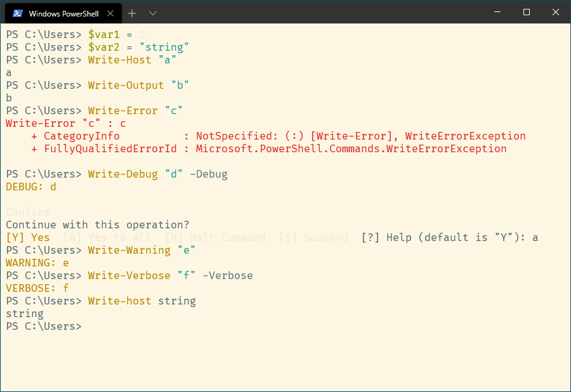Click the Write-Output command text

(x=126, y=86)
